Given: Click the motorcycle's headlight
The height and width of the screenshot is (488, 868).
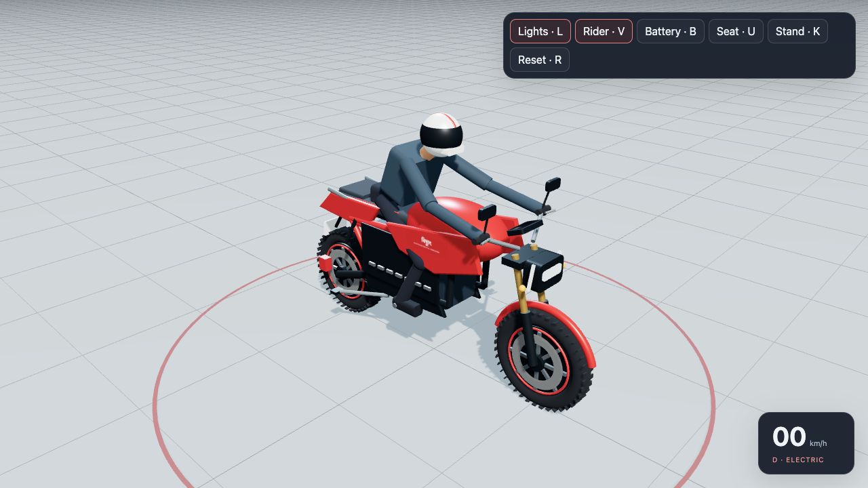Looking at the screenshot, I should pos(553,272).
